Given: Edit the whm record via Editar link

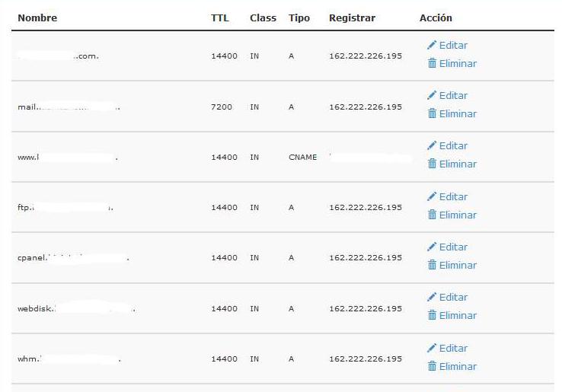Looking at the screenshot, I should pos(453,348).
